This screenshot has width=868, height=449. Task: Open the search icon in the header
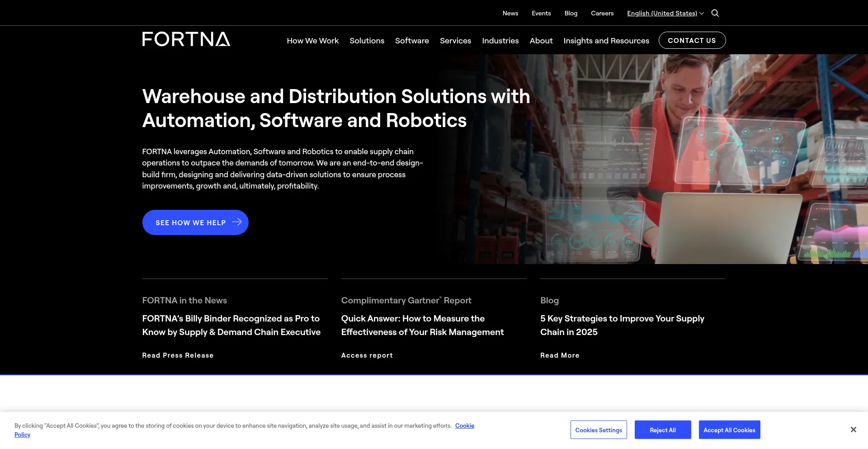point(715,13)
